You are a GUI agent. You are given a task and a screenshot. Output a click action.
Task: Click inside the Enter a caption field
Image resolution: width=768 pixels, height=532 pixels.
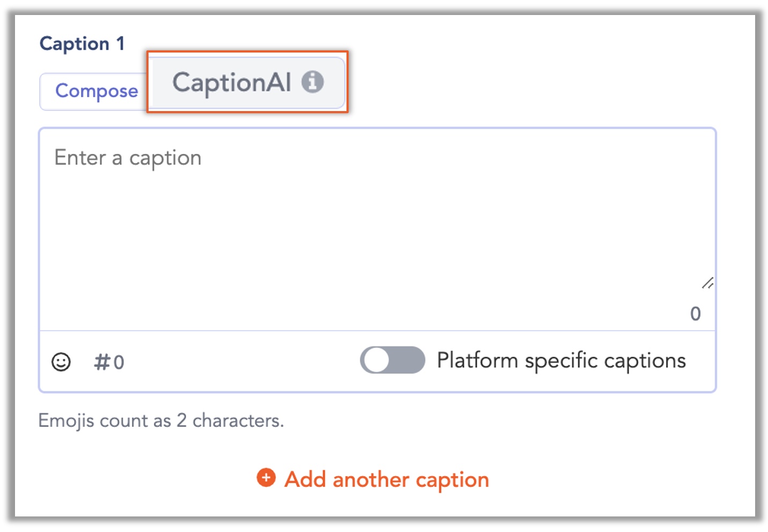pos(378,230)
